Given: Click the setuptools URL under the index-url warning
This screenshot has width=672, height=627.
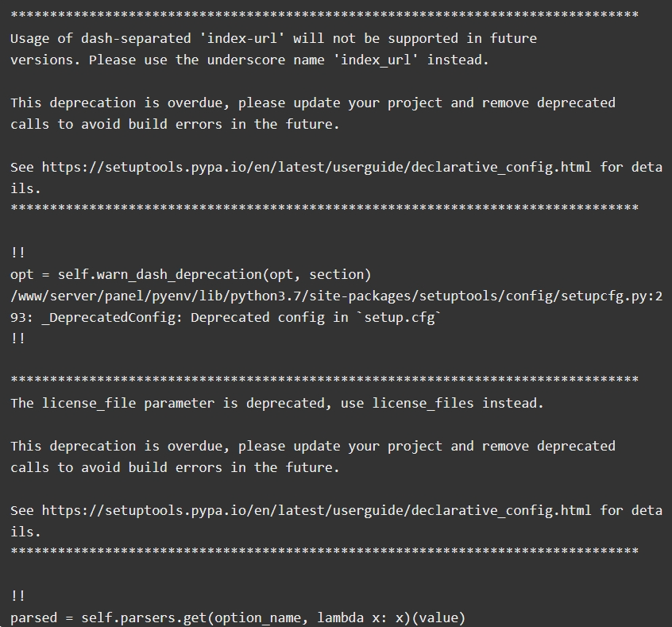Looking at the screenshot, I should 316,167.
